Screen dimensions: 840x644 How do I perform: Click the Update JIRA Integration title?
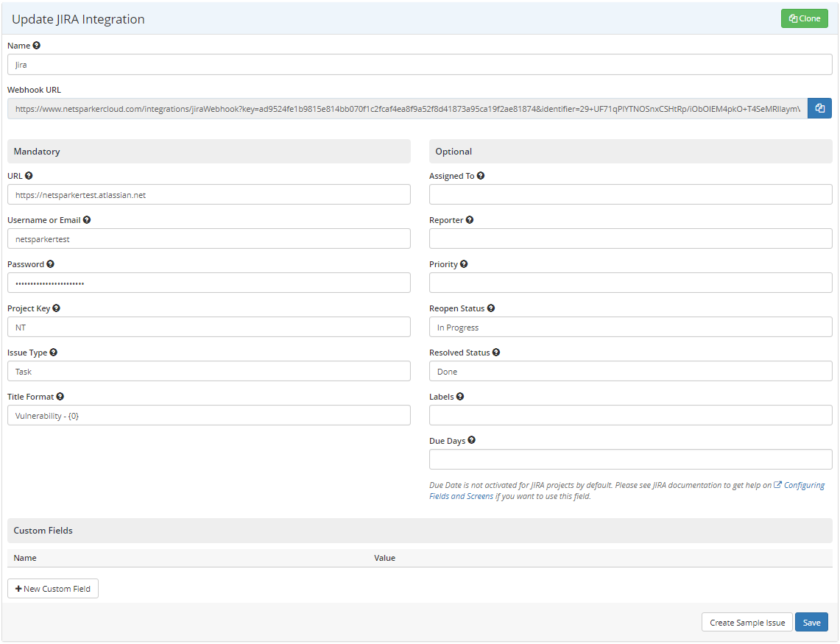point(78,19)
